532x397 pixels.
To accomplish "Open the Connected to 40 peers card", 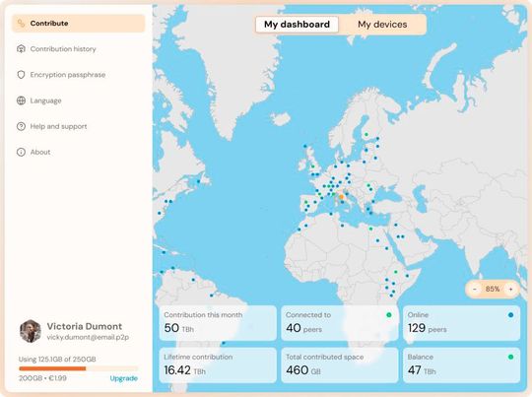I will tap(340, 323).
